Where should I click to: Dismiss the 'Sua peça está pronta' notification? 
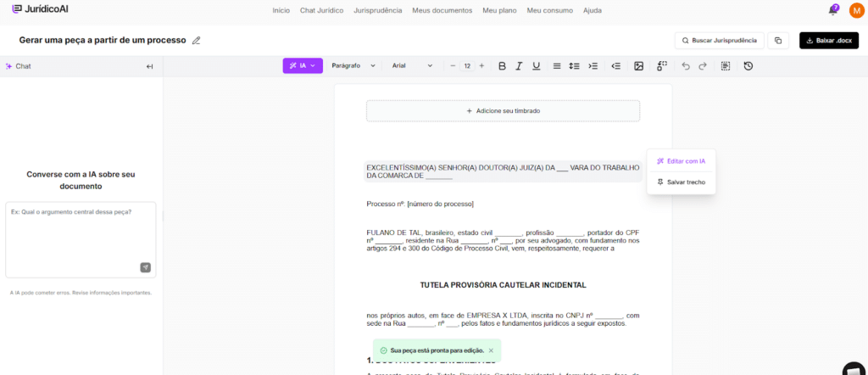point(491,350)
